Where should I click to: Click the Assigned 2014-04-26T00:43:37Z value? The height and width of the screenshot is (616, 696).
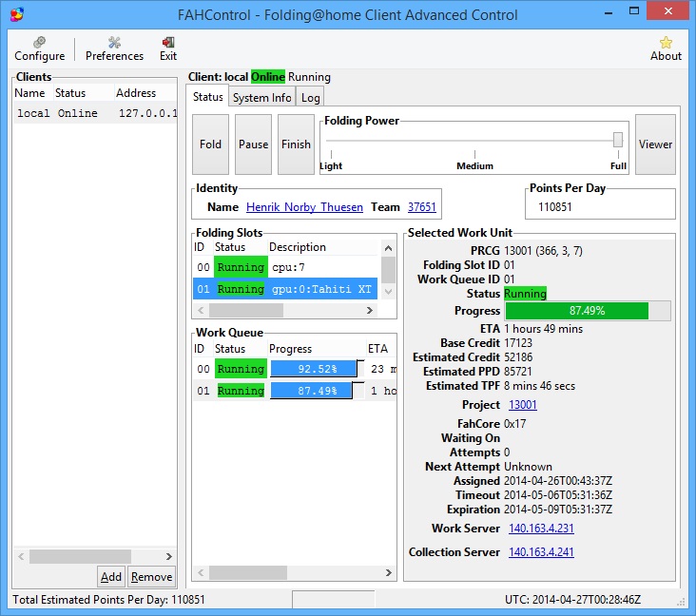pyautogui.click(x=558, y=481)
